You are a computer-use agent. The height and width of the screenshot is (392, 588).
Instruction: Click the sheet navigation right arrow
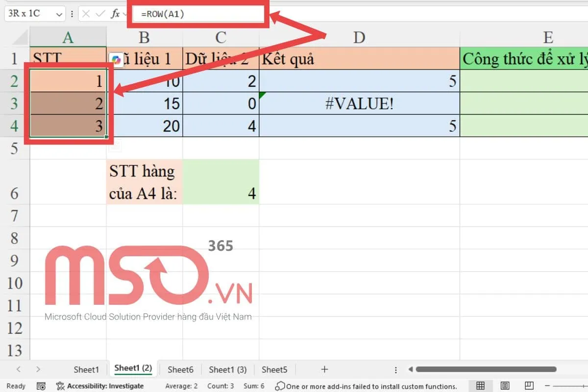38,369
